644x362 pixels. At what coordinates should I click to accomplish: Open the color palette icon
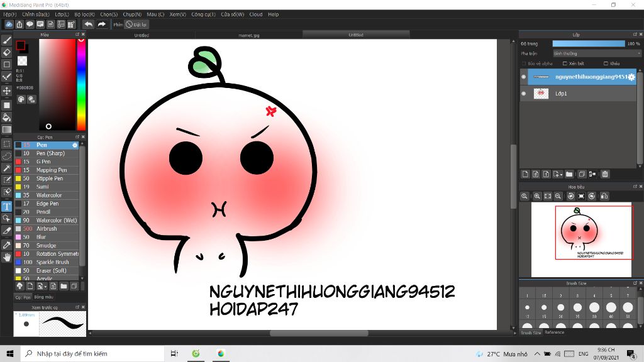(21, 99)
